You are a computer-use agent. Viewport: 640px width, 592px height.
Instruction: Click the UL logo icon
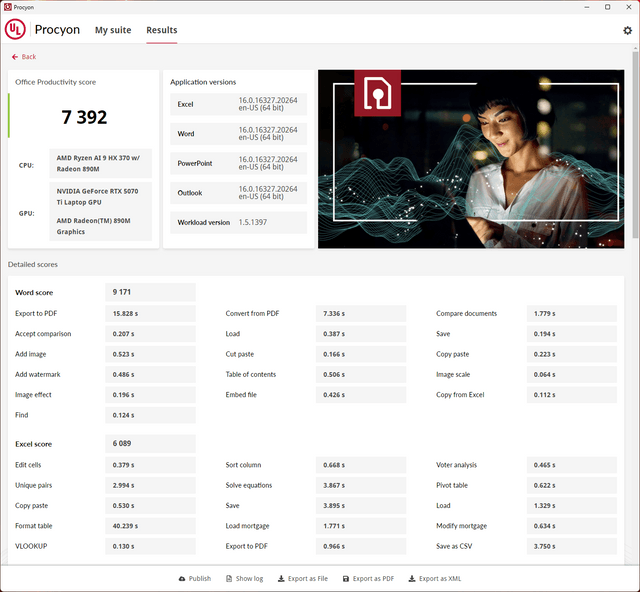15,30
